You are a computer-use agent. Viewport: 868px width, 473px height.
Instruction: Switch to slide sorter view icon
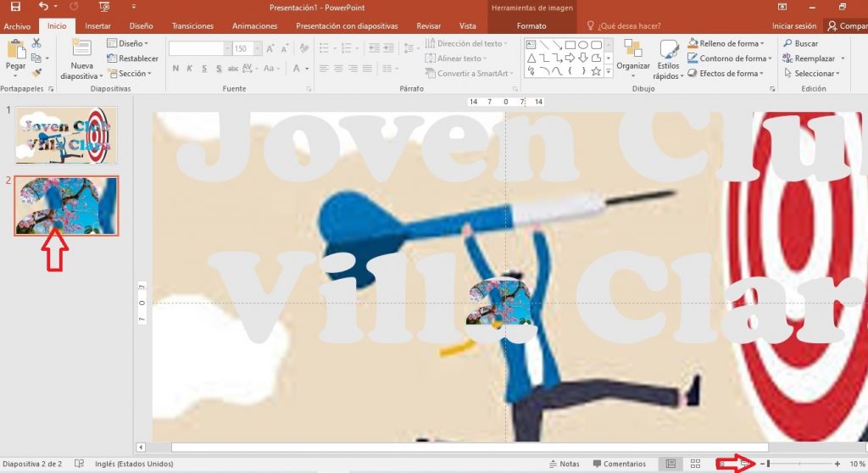pos(695,464)
